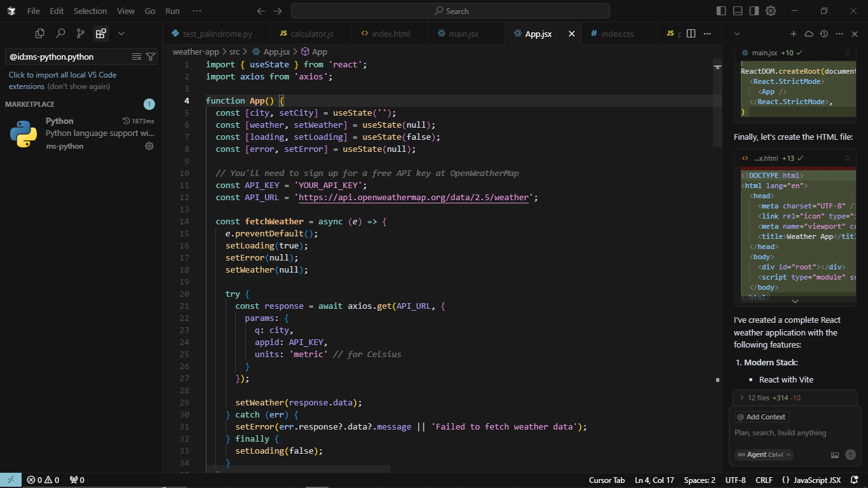Open the File menu
The width and height of the screenshot is (868, 488).
tap(33, 11)
